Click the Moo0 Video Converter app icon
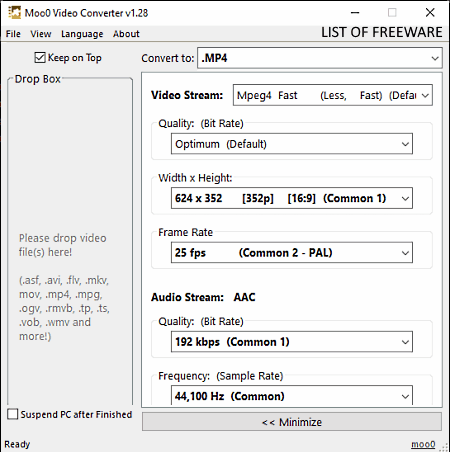The width and height of the screenshot is (450, 452). coord(14,13)
